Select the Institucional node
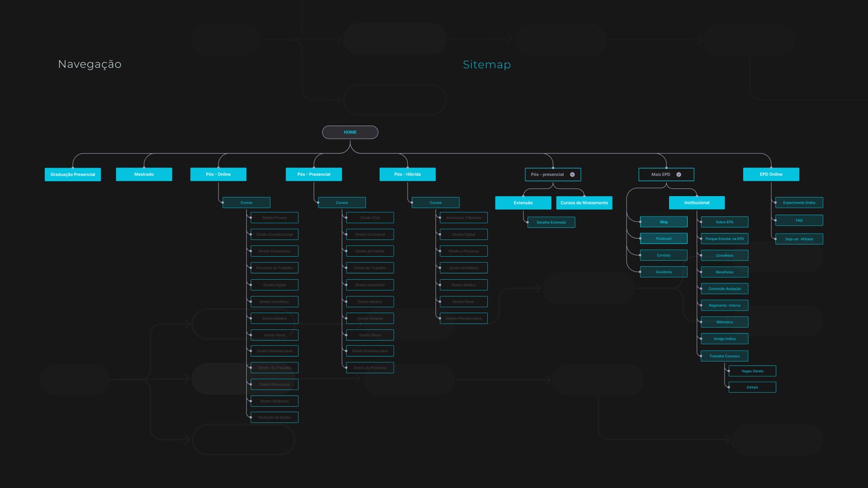Viewport: 868px width, 488px height. [697, 203]
